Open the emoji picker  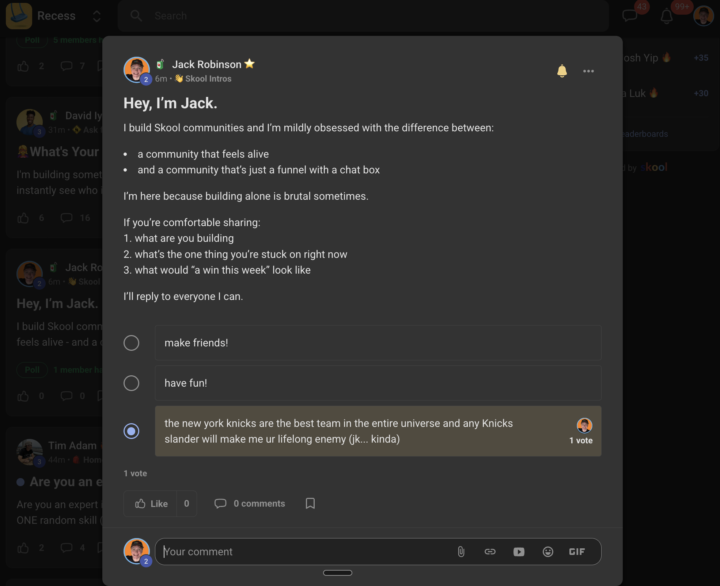click(x=548, y=552)
